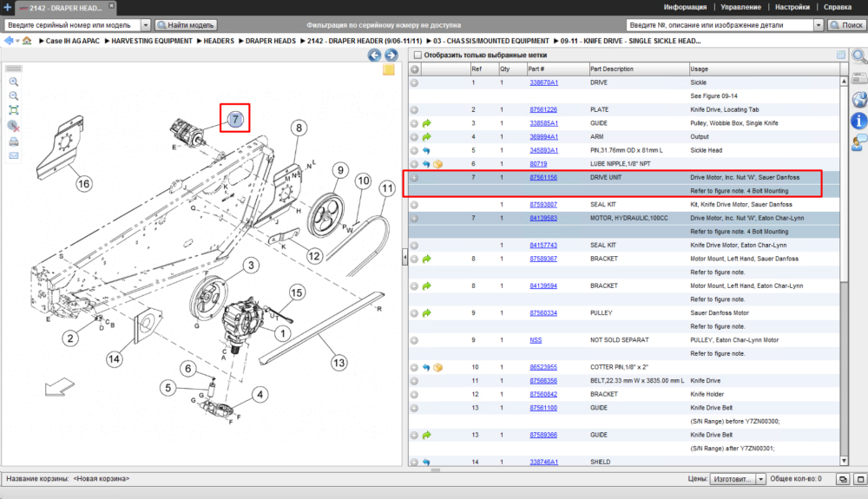Screen dimensions: 868x499
Task: Sort by Part Description column header
Action: coord(638,69)
